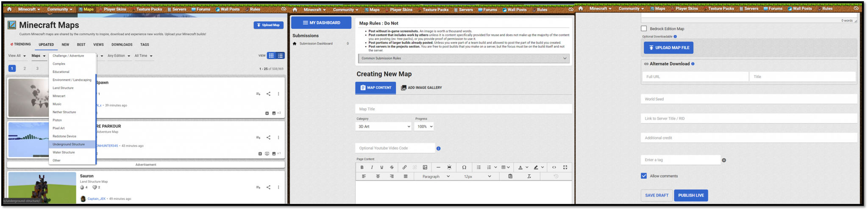This screenshot has width=868, height=210.
Task: Switch to list view icon
Action: [x=280, y=56]
